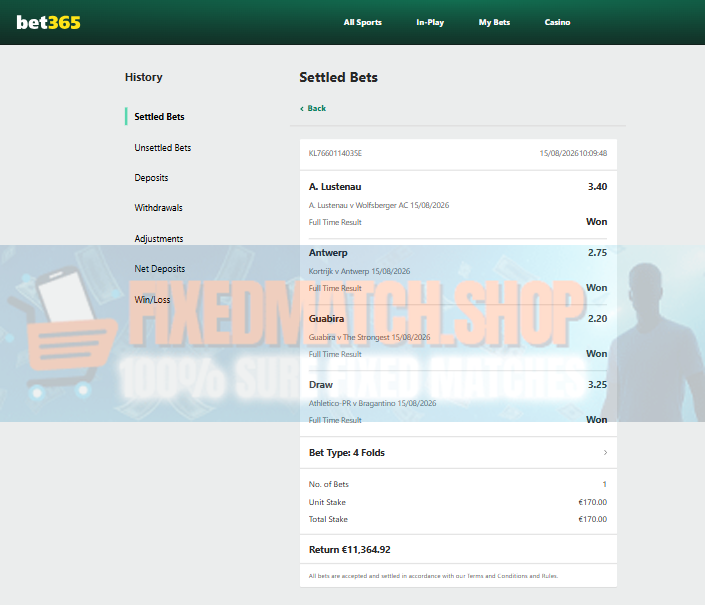The width and height of the screenshot is (705, 605).
Task: Click the History heading
Action: coord(143,77)
